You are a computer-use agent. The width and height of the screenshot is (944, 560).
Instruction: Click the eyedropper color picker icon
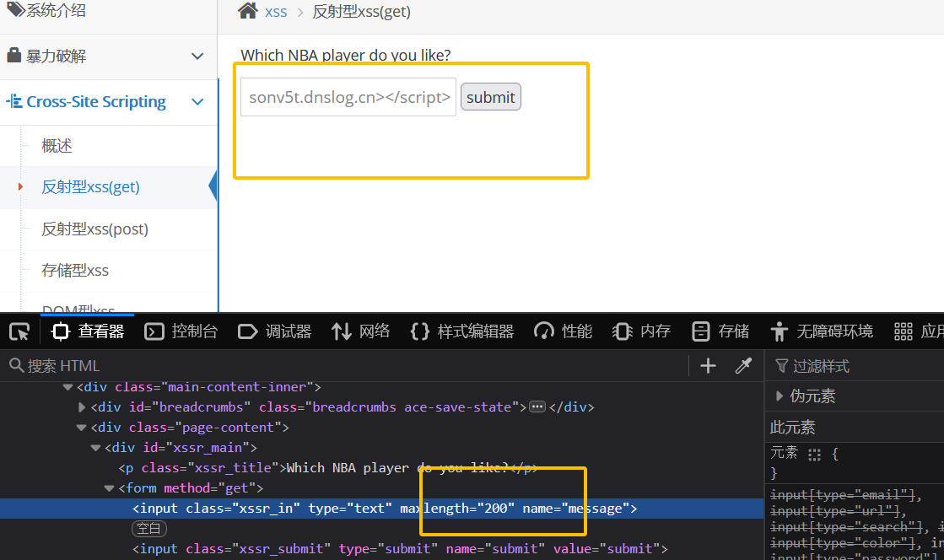click(743, 365)
